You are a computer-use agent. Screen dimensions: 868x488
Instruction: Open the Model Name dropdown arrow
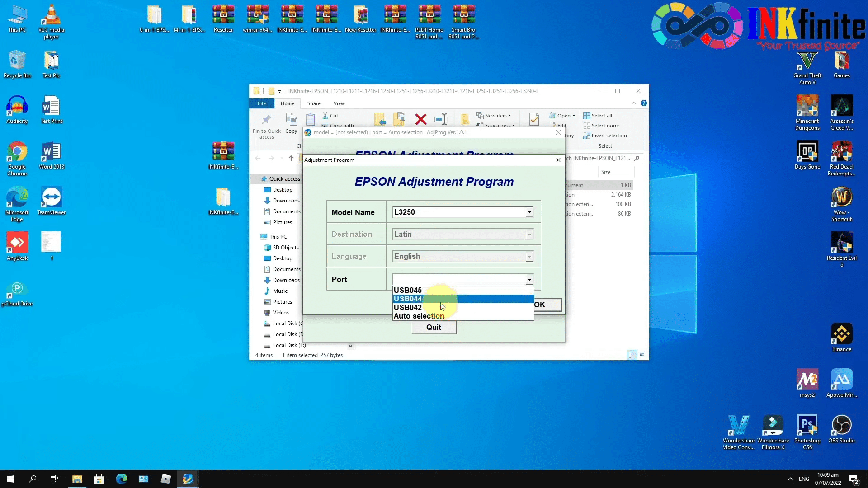529,212
